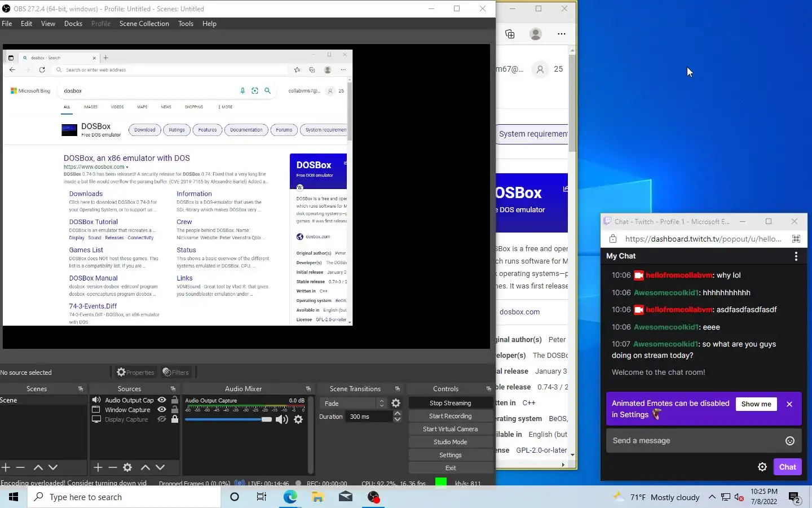Add a new source with the plus icon
The width and height of the screenshot is (812, 508).
(98, 467)
